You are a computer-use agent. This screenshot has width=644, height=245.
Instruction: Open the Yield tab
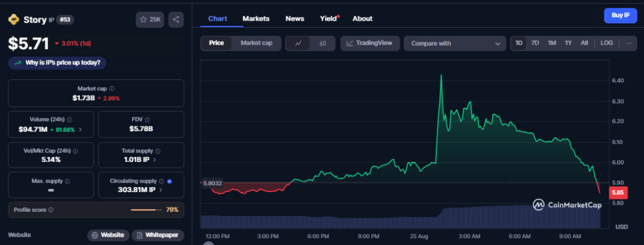click(x=329, y=18)
